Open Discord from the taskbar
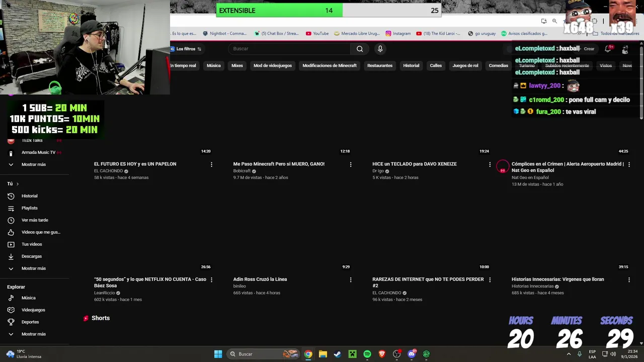 tap(412, 354)
